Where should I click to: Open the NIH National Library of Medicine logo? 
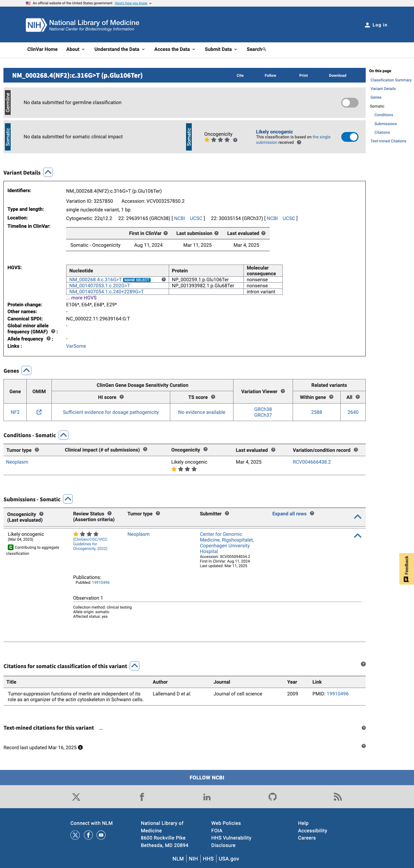click(83, 25)
